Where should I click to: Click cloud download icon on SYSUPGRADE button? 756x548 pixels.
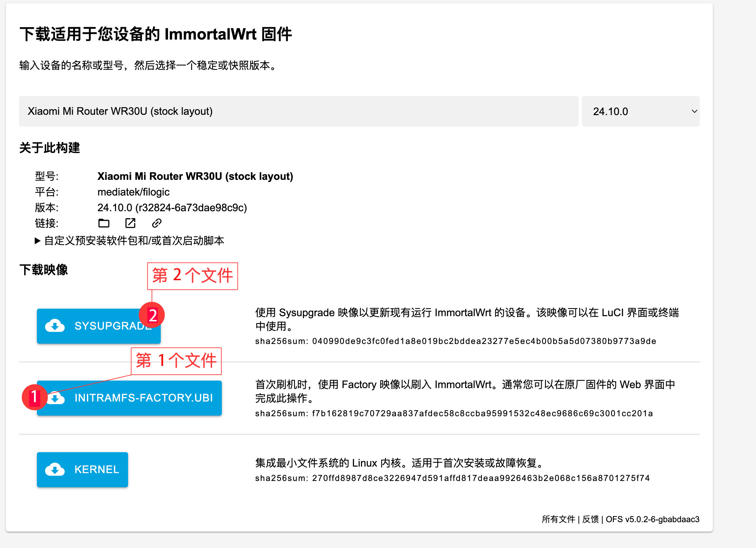click(55, 326)
